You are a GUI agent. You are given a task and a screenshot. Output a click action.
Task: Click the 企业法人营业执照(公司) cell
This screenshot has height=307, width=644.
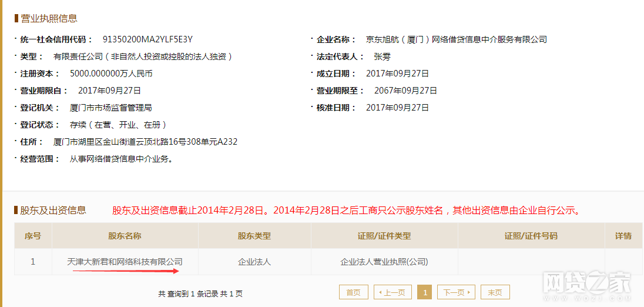pos(384,261)
